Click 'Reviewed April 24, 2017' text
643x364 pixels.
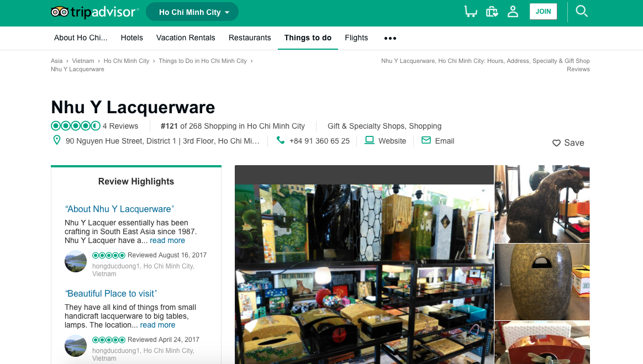[163, 339]
